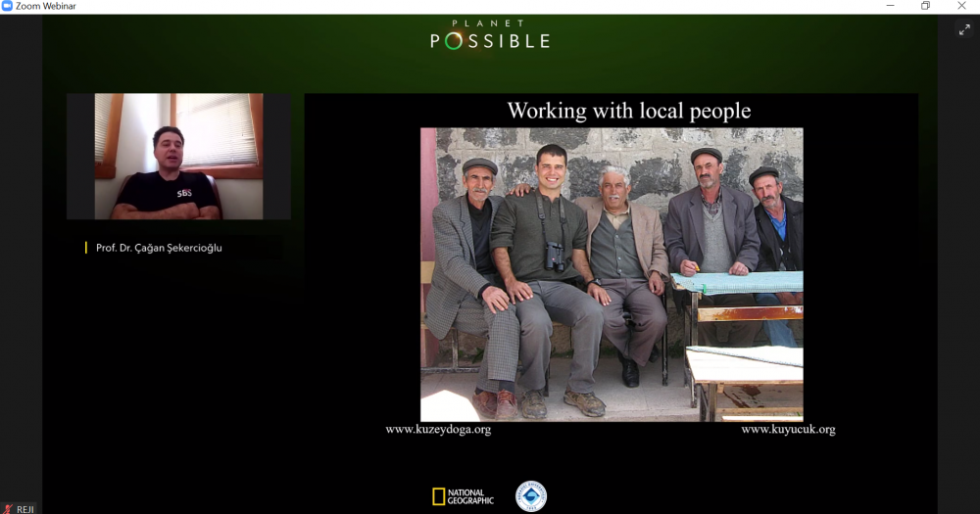Click the 'Working with local people' slide title
Viewport: 980px width, 514px height.
(628, 111)
